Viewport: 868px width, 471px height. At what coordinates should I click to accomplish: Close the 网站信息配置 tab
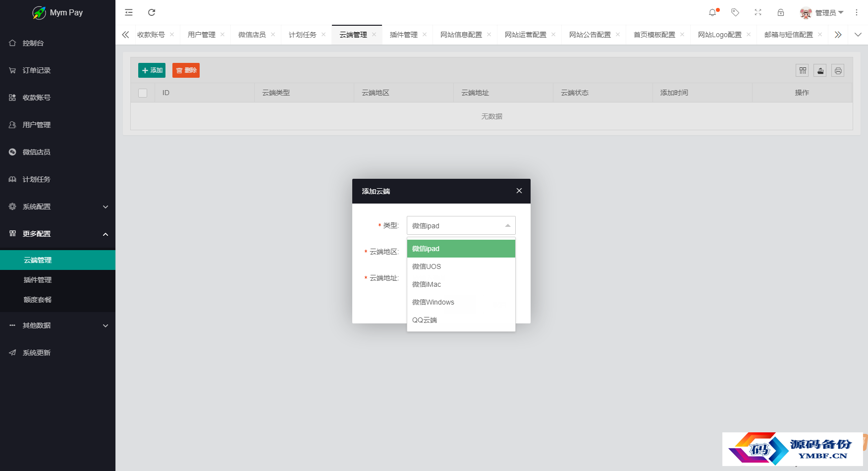point(489,35)
